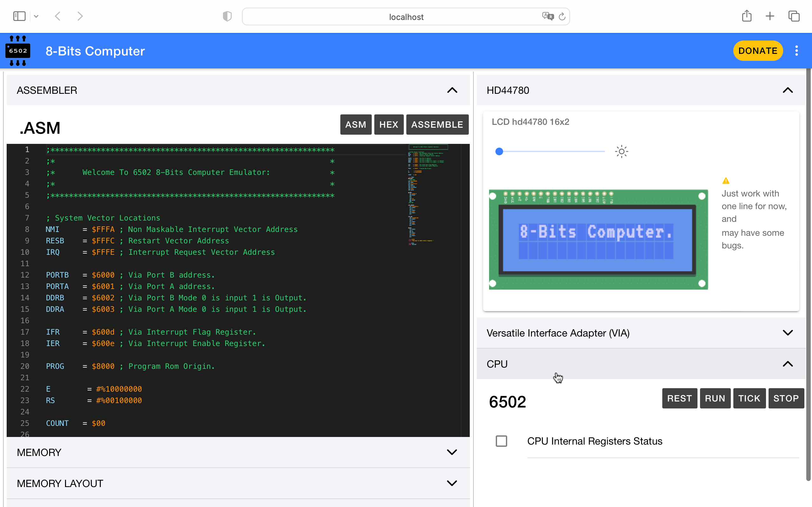Click the RUN CPU button
Image resolution: width=812 pixels, height=507 pixels.
coord(715,398)
